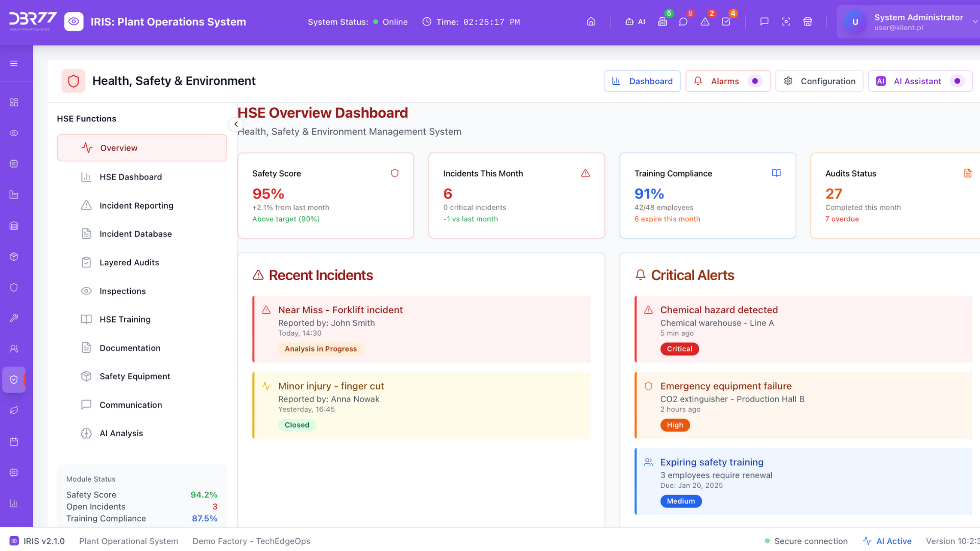Screen dimensions: 980x551
Task: Click the Dashboard button
Action: tap(642, 81)
